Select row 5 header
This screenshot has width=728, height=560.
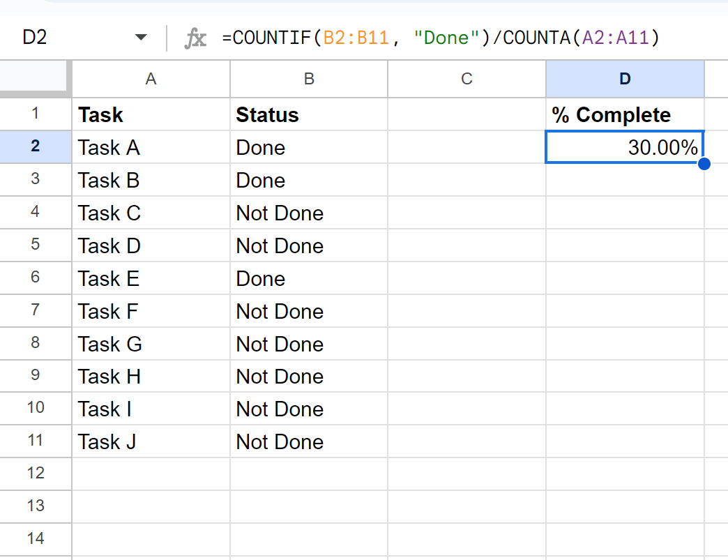pos(36,245)
